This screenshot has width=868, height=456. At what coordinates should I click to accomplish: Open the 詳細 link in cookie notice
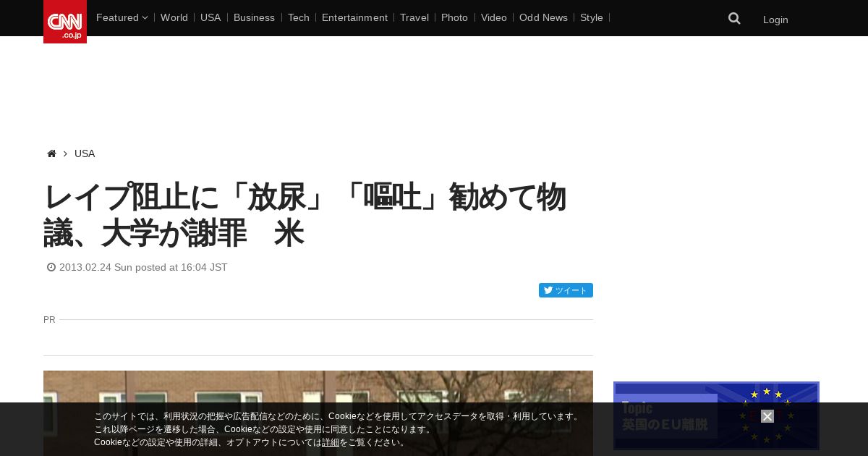(331, 442)
